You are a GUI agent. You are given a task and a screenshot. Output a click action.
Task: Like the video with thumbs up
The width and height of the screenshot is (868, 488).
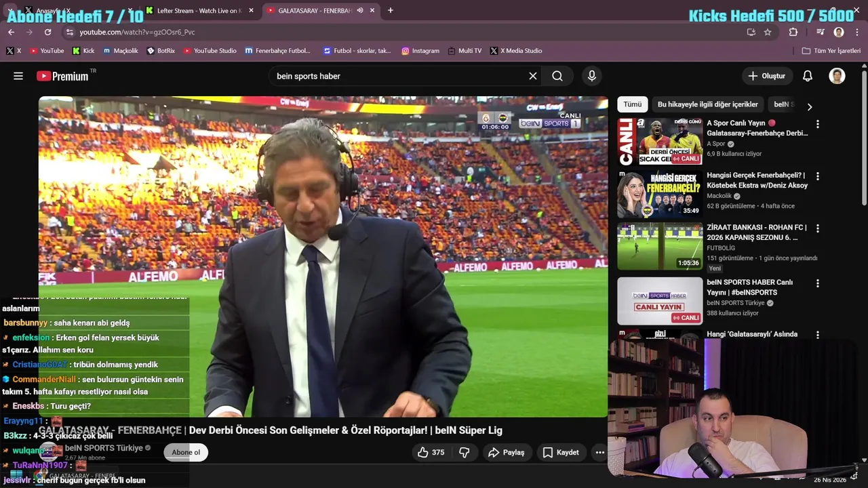(431, 452)
